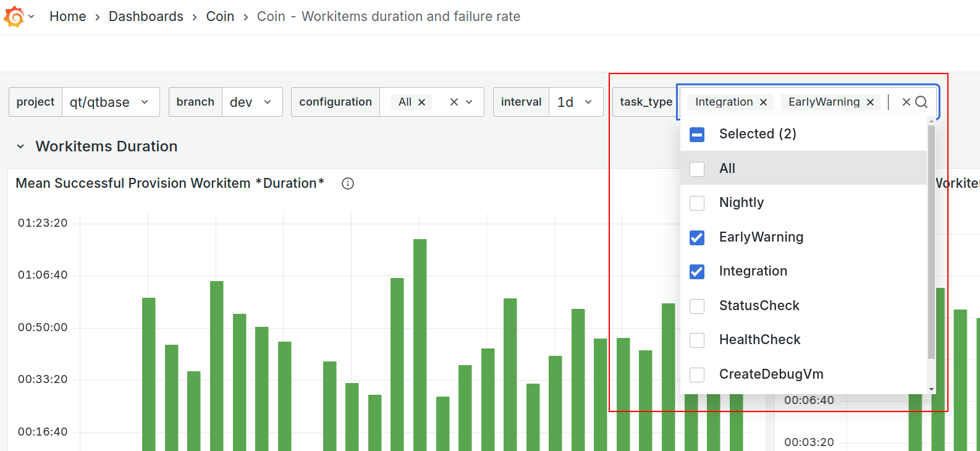The width and height of the screenshot is (980, 451).
Task: Remove the Integration tag from task_type
Action: point(763,103)
